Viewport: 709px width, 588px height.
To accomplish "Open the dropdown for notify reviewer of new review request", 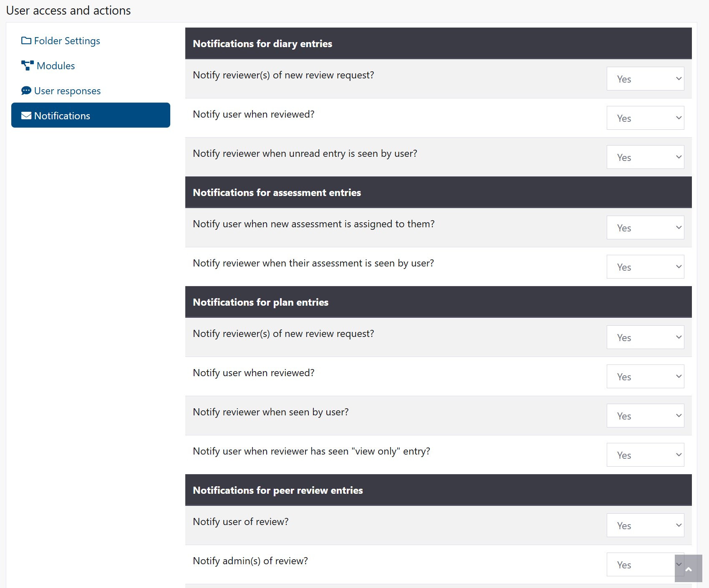I will point(645,78).
